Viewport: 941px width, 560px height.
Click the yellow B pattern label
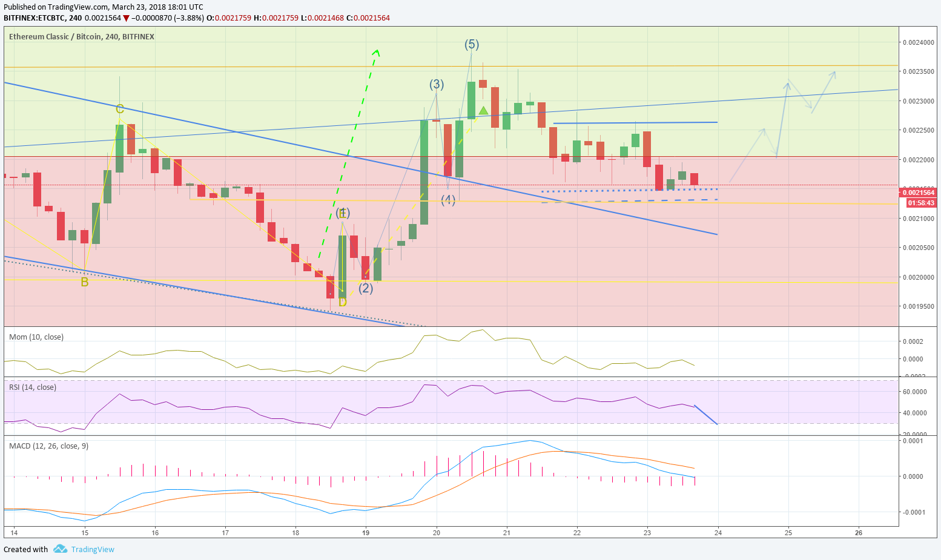point(85,282)
